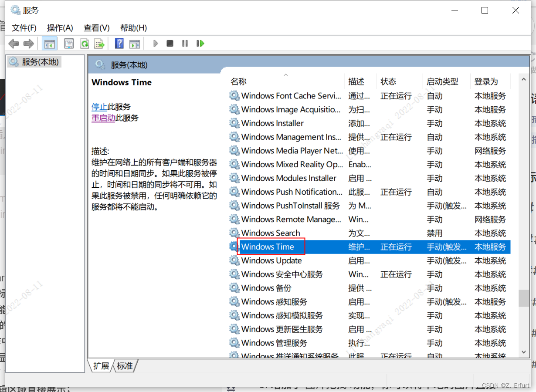536x392 pixels.
Task: Open Properties toolbar icon
Action: (69, 44)
